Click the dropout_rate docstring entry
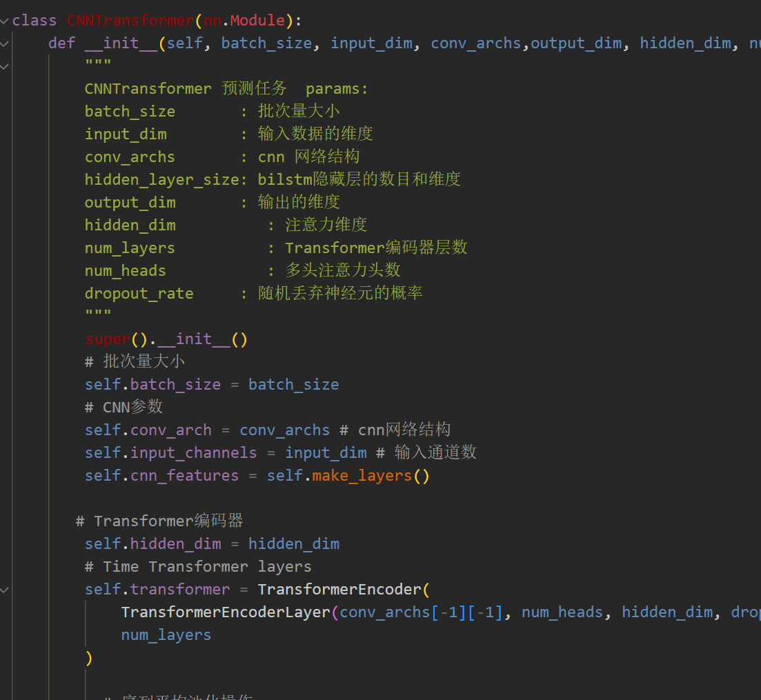761x700 pixels. 139,293
